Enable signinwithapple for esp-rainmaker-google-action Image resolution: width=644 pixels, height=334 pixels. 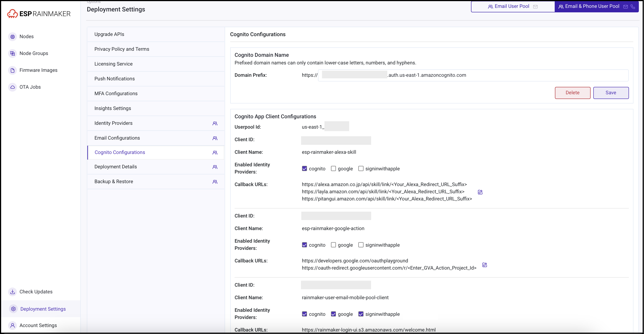pyautogui.click(x=361, y=245)
